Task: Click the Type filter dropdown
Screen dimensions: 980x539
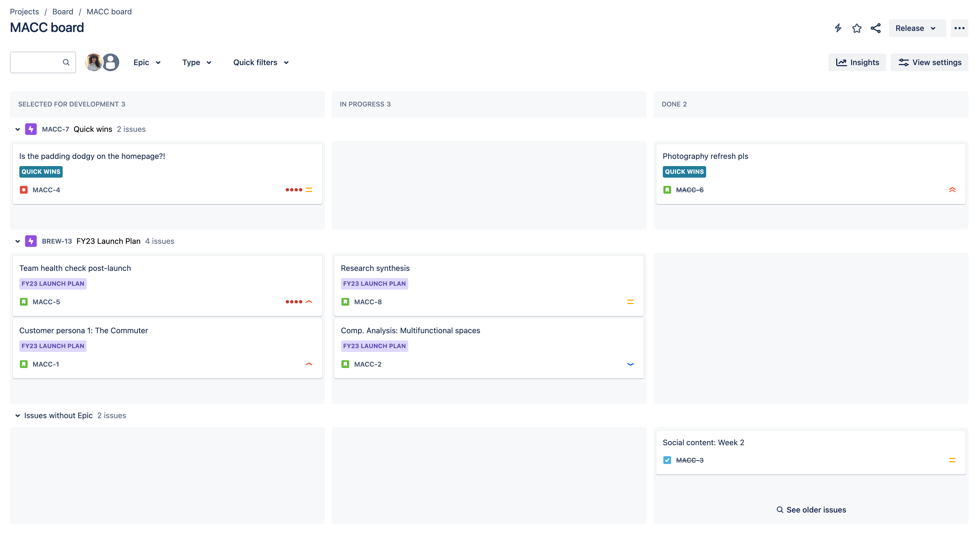Action: click(197, 62)
